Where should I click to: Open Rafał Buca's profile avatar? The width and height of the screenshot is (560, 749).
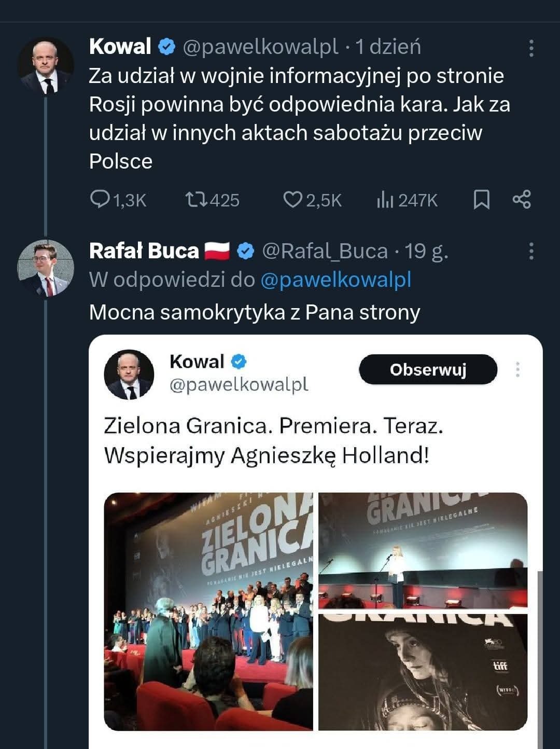click(x=46, y=268)
